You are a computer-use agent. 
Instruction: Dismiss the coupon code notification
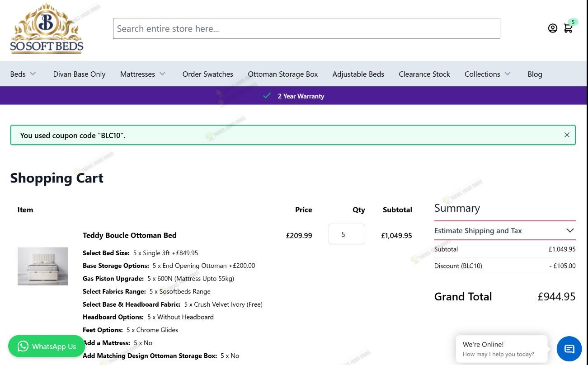coord(567,135)
